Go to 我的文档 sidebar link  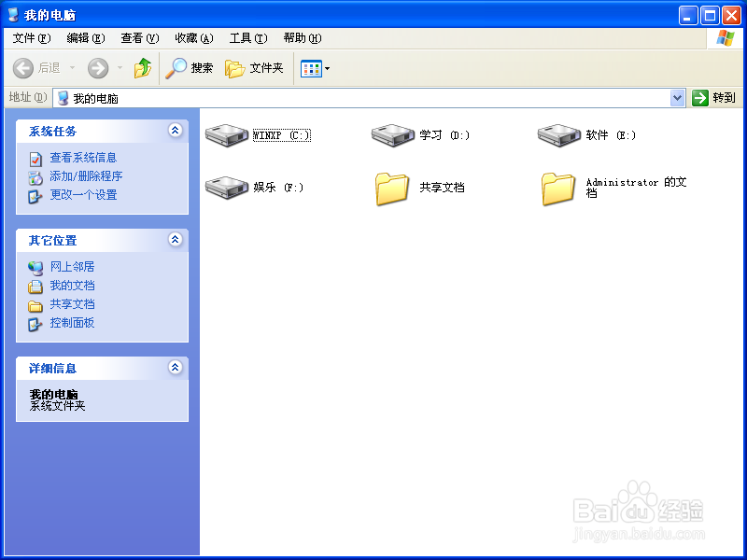click(x=73, y=286)
